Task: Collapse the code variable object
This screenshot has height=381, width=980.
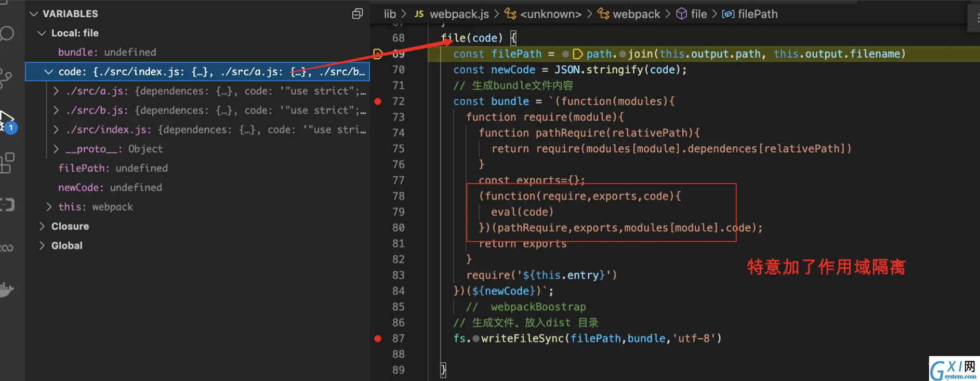Action: point(48,72)
